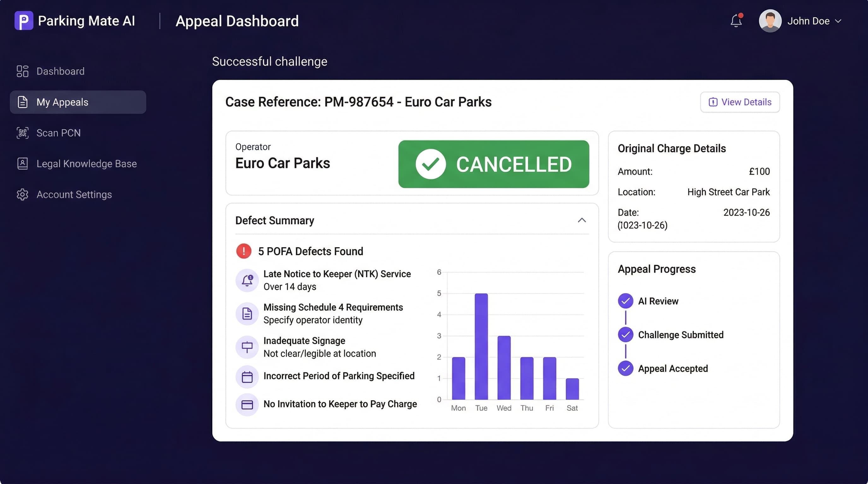
Task: Open Legal Knowledge Base
Action: coord(78,164)
